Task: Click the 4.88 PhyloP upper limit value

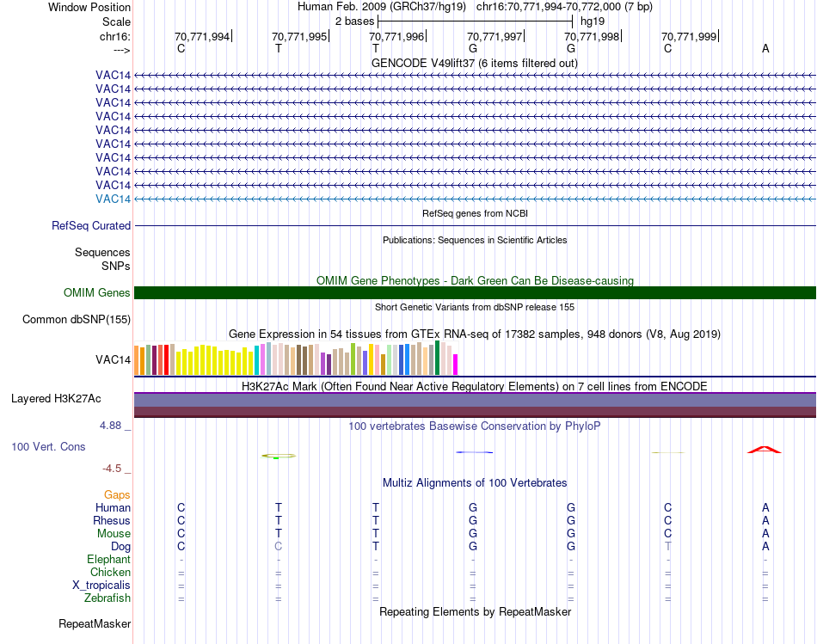Action: click(110, 426)
